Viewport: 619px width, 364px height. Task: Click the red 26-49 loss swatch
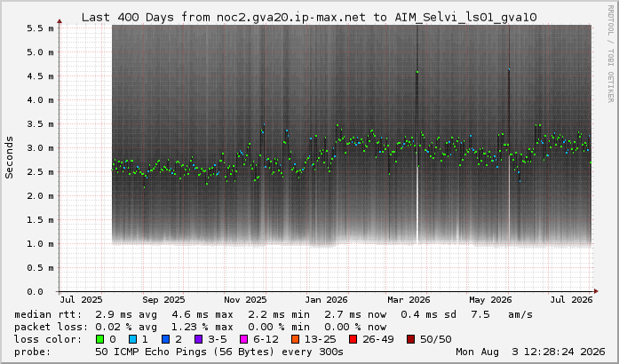click(x=353, y=339)
